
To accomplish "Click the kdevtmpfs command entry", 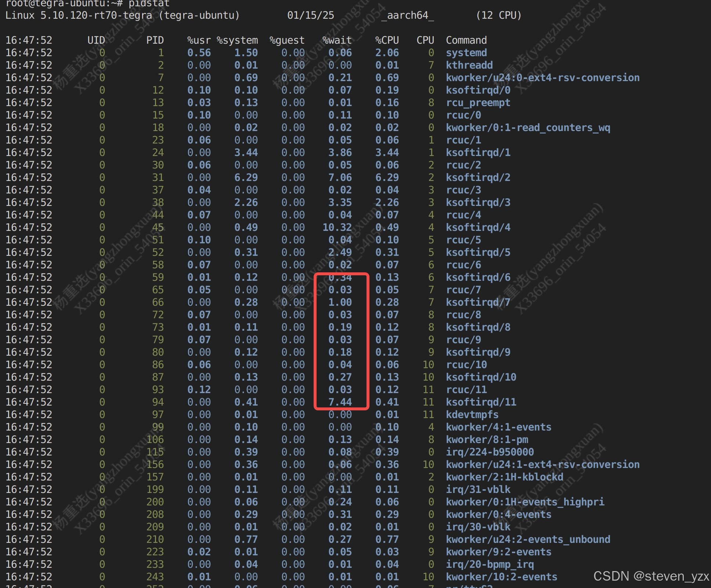I will (x=472, y=415).
